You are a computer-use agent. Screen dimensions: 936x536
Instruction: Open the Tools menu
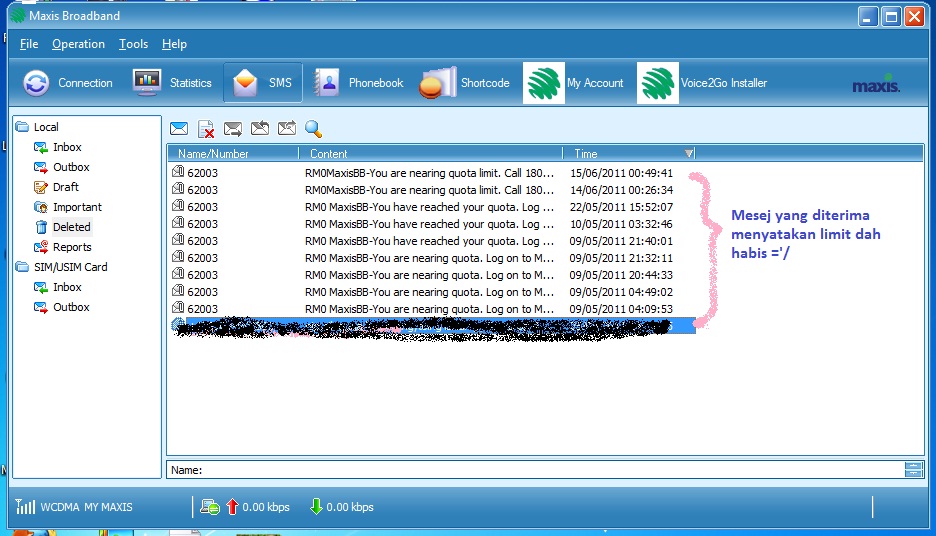pyautogui.click(x=133, y=44)
